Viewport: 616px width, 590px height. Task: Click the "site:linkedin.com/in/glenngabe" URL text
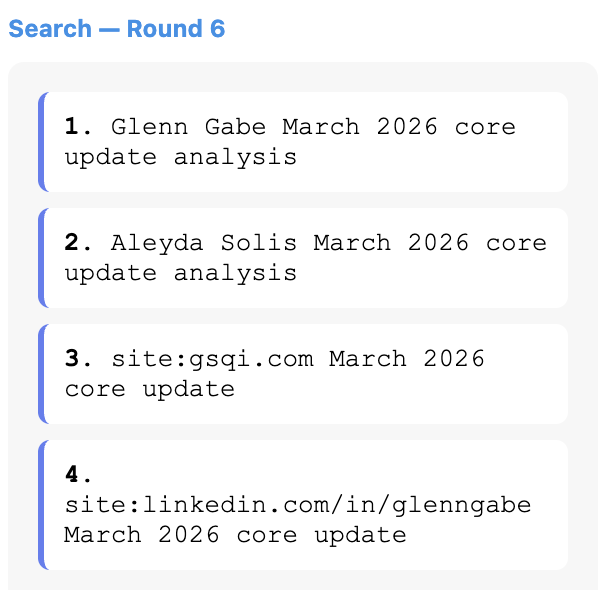click(x=298, y=505)
